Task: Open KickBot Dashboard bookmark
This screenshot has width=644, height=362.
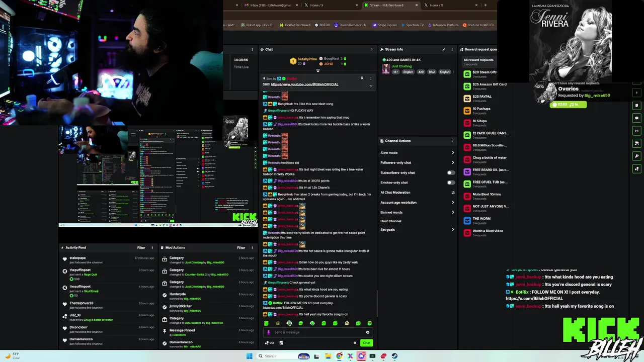Action: (x=295, y=25)
